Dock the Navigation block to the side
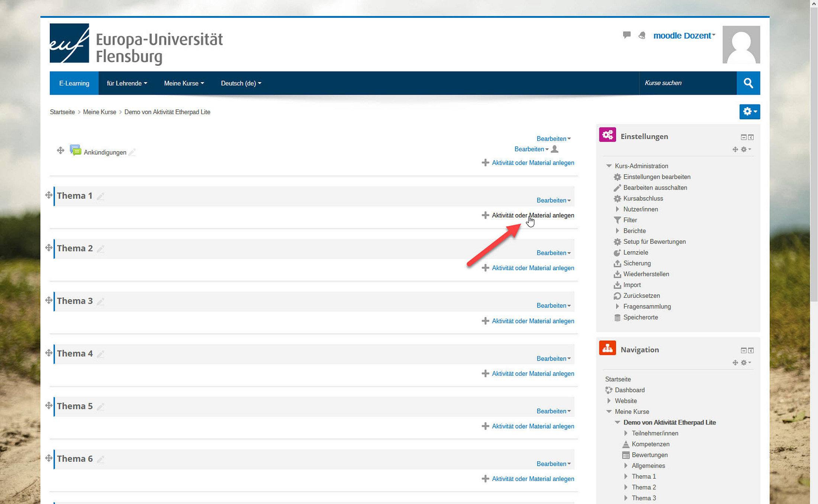 tap(751, 350)
